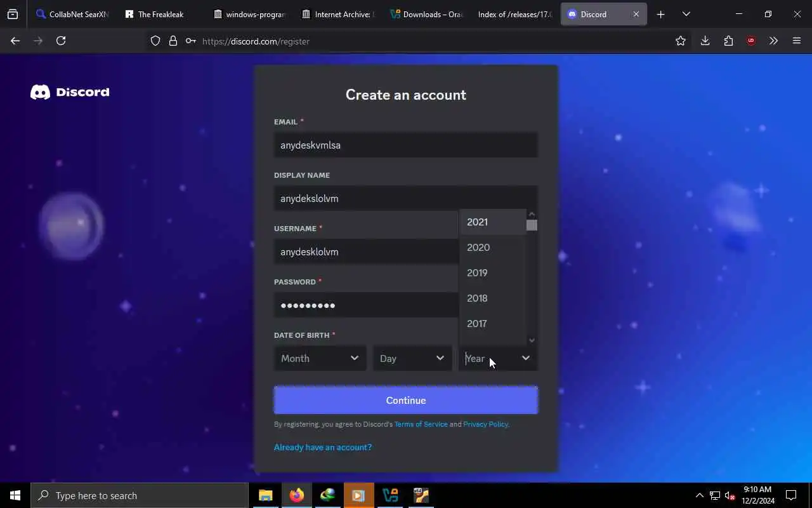The image size is (812, 508).
Task: Open the Windows Start menu
Action: pyautogui.click(x=15, y=495)
